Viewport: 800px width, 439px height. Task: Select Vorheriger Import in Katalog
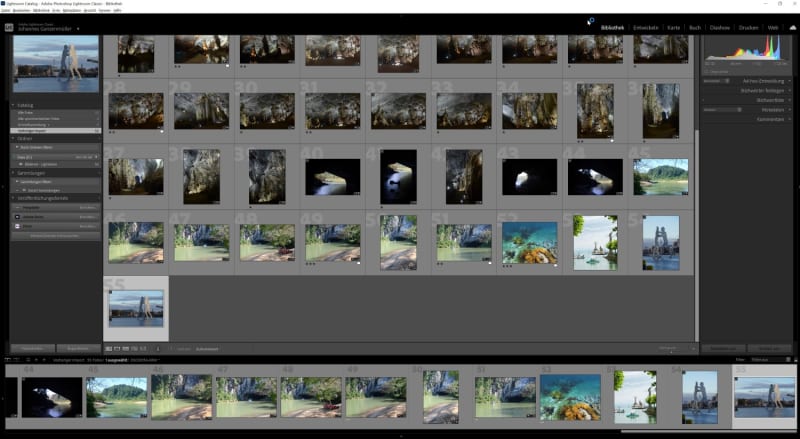pyautogui.click(x=55, y=131)
